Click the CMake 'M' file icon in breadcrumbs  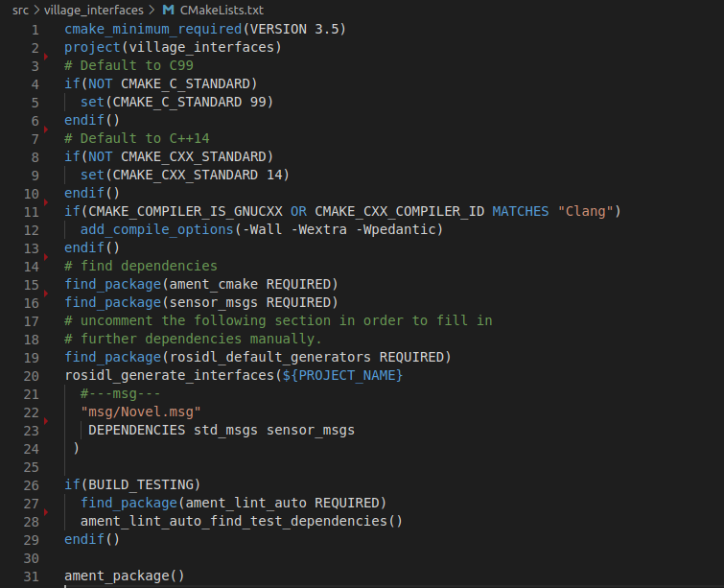(x=169, y=10)
